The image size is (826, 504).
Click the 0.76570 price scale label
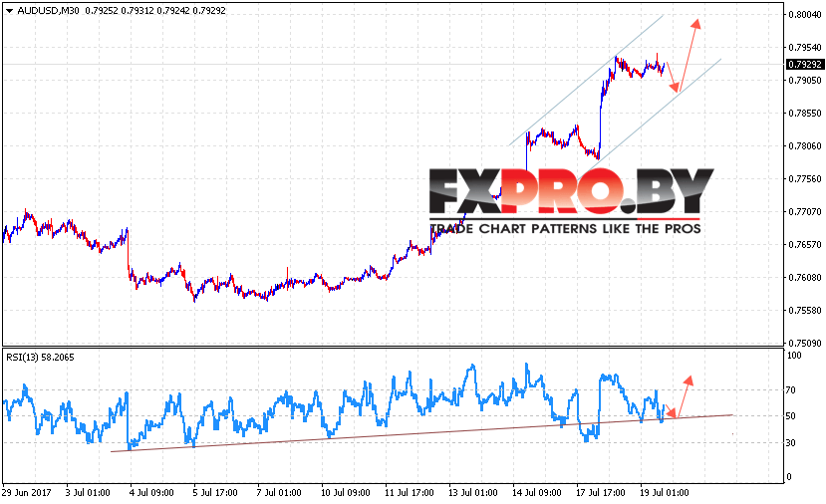(x=805, y=245)
